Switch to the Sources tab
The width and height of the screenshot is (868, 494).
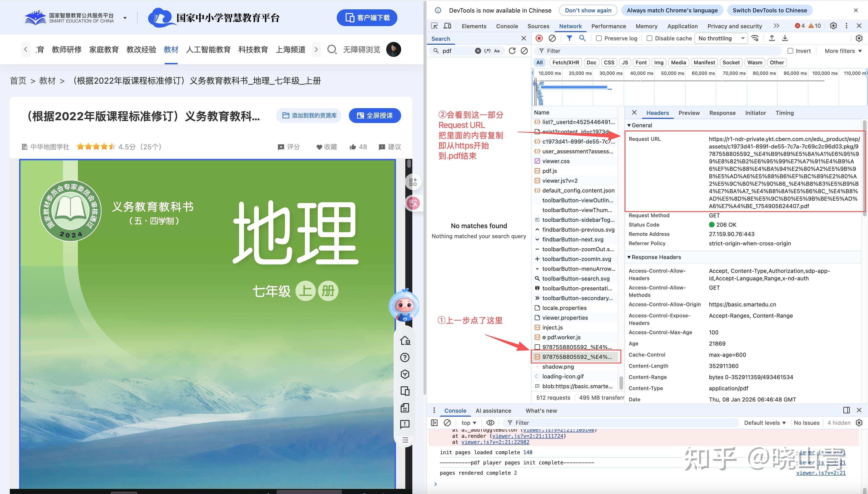[538, 26]
